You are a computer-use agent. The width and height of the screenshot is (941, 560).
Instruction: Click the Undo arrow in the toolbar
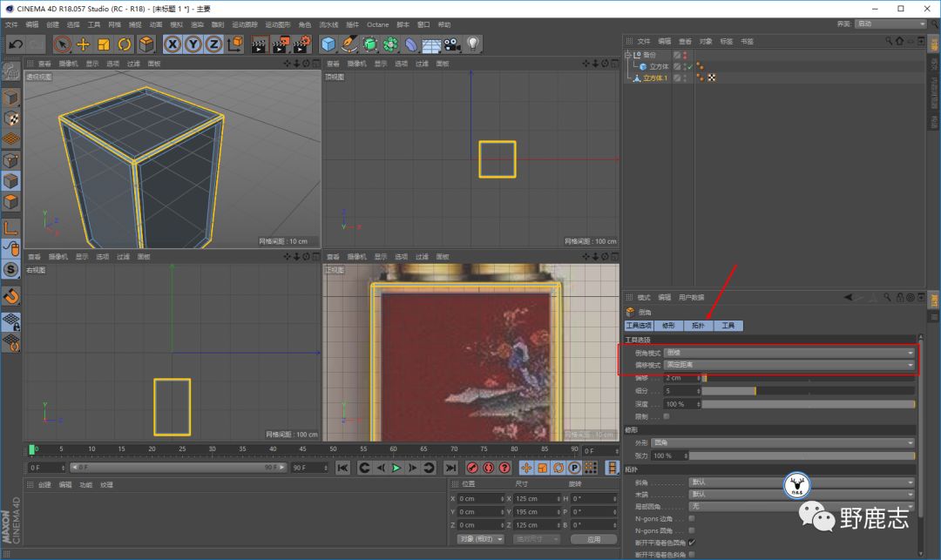15,44
